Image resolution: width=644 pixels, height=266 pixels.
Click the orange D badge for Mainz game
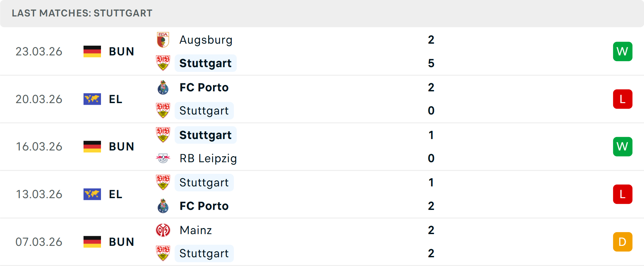pos(623,241)
